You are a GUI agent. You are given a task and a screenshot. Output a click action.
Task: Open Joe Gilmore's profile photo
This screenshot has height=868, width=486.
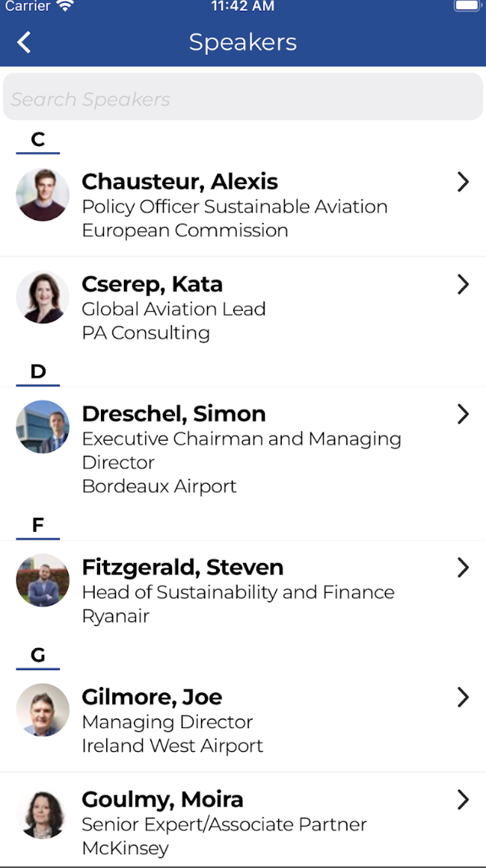pos(43,710)
